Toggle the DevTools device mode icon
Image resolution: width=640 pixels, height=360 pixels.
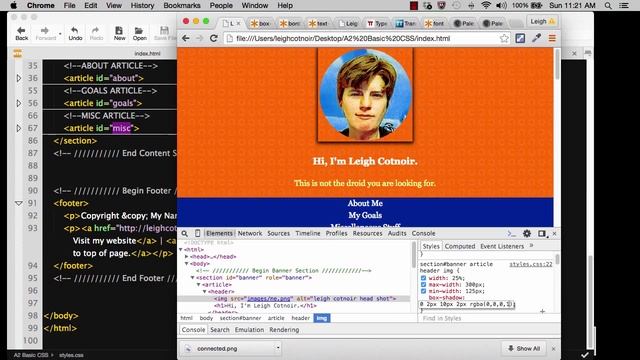[x=197, y=233]
